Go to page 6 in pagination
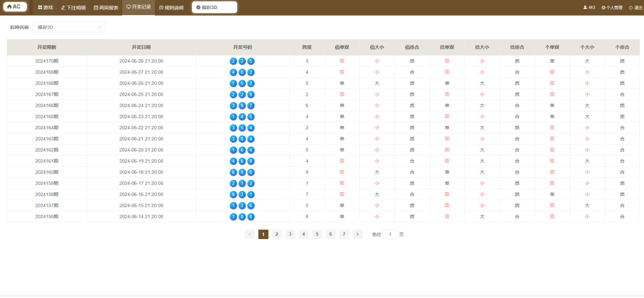Image resolution: width=644 pixels, height=298 pixels. coord(331,234)
